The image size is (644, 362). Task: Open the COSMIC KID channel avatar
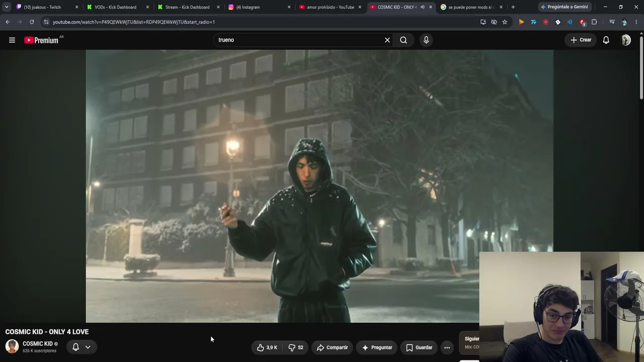coord(12,346)
